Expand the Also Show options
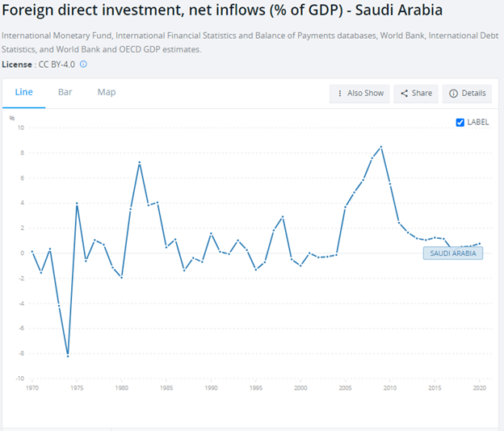The image size is (504, 431). point(360,93)
